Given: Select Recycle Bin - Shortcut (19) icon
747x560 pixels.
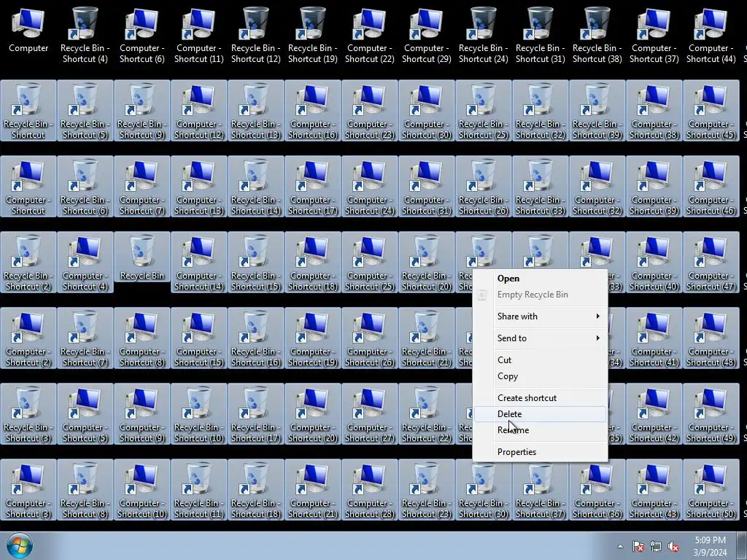Looking at the screenshot, I should [312, 35].
